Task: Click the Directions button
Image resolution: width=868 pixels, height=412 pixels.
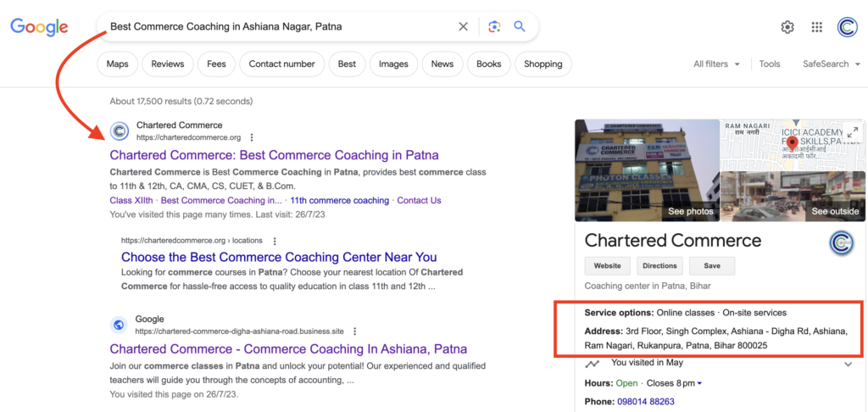Action: pos(659,266)
